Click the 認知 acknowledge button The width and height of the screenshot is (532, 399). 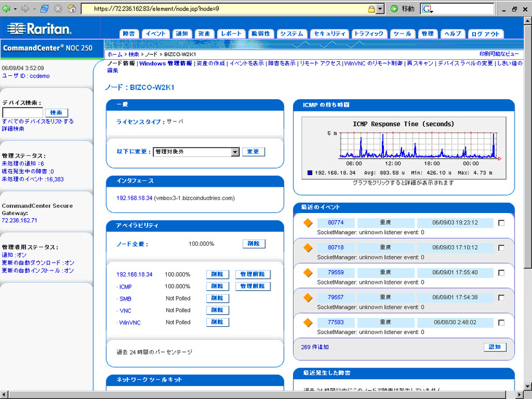click(495, 347)
